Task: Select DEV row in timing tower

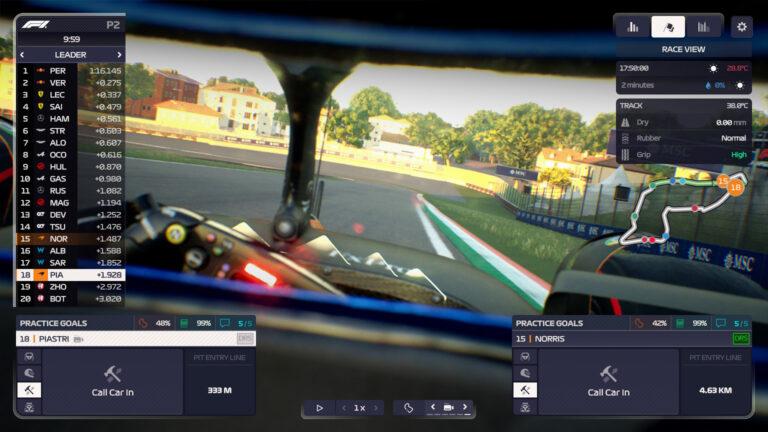Action: (x=71, y=215)
